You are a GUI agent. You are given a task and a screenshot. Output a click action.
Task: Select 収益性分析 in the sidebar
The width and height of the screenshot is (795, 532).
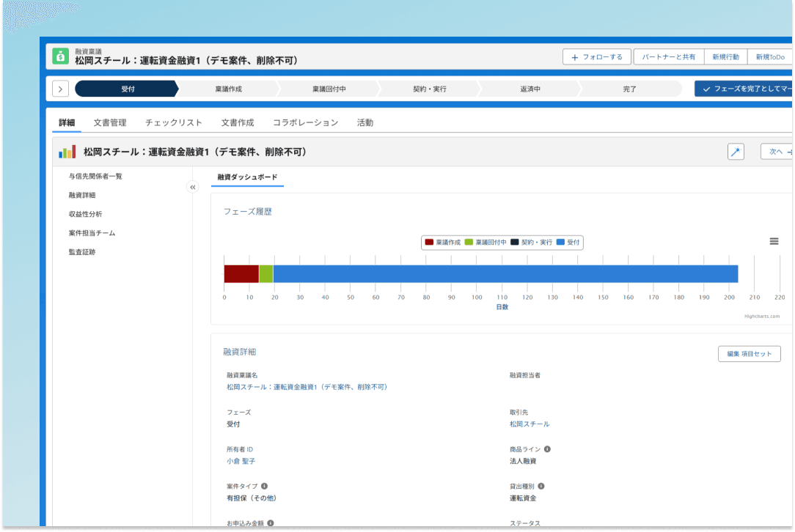[x=85, y=214]
